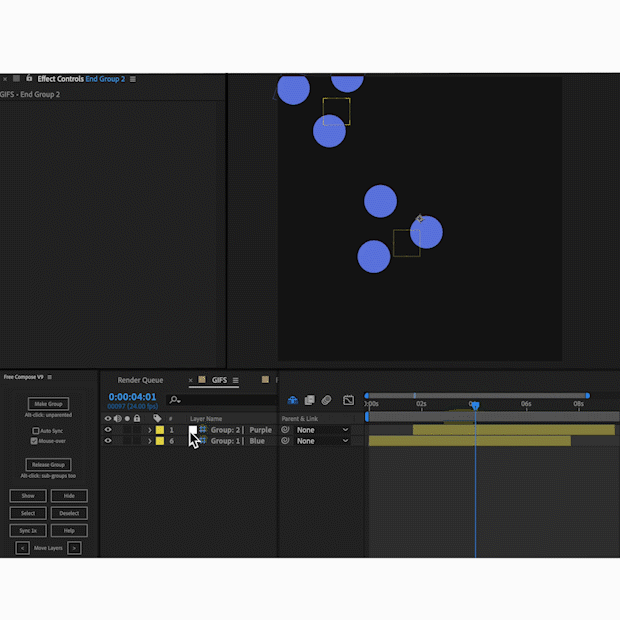Click the Layer Name column header
This screenshot has width=620, height=620.
point(206,418)
